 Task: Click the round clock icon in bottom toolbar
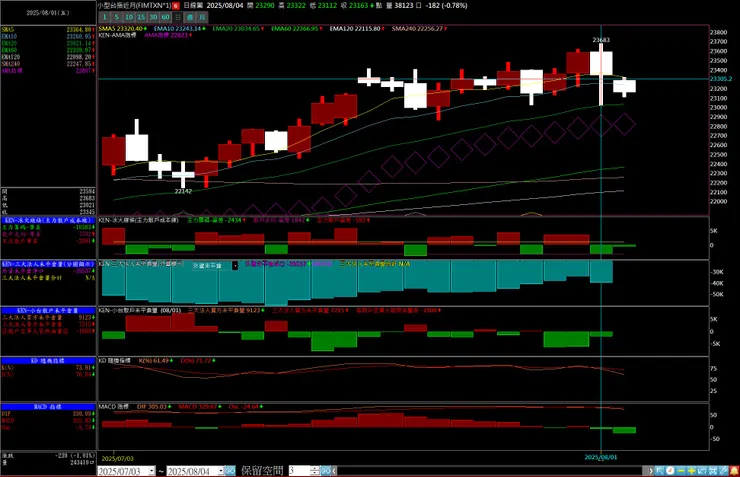(x=670, y=470)
